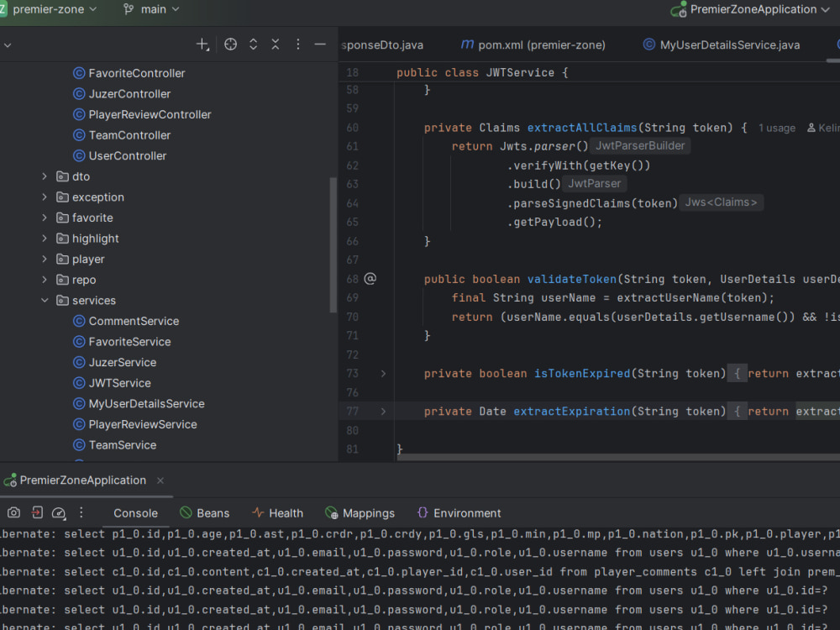Select the FavoriteService class icon
The image size is (840, 630).
(79, 342)
